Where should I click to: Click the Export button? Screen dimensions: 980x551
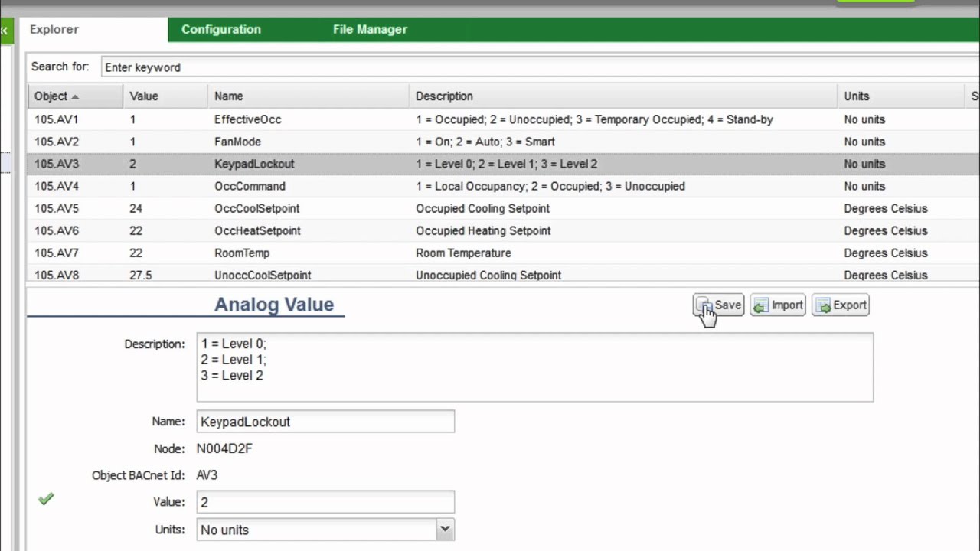(x=841, y=305)
